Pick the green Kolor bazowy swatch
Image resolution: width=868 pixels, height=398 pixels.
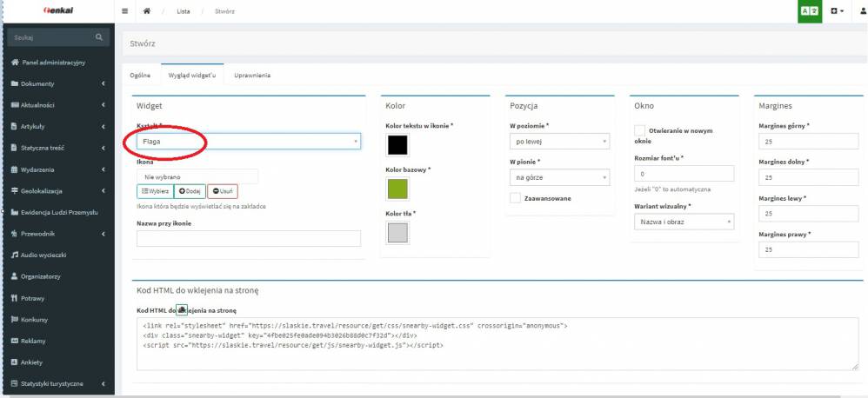(x=397, y=189)
